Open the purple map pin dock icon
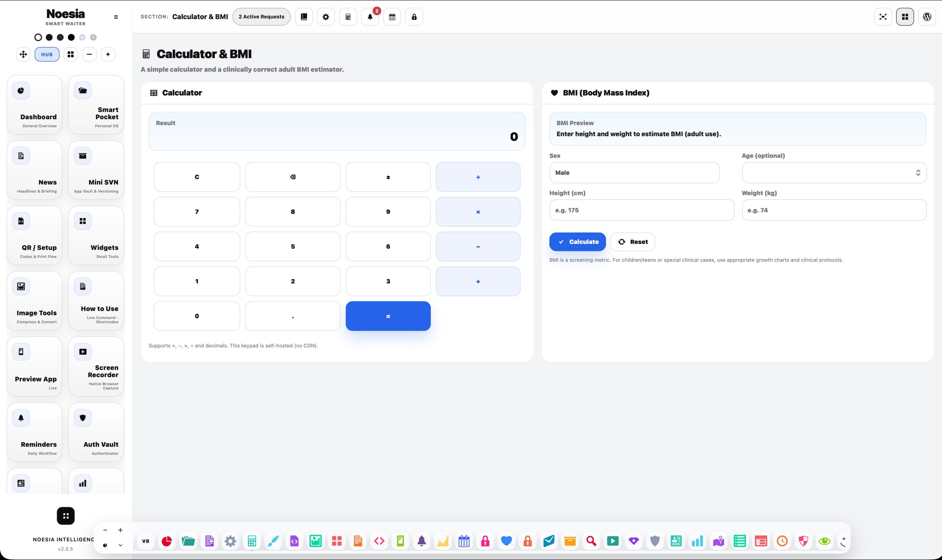This screenshot has width=942, height=560. (719, 541)
